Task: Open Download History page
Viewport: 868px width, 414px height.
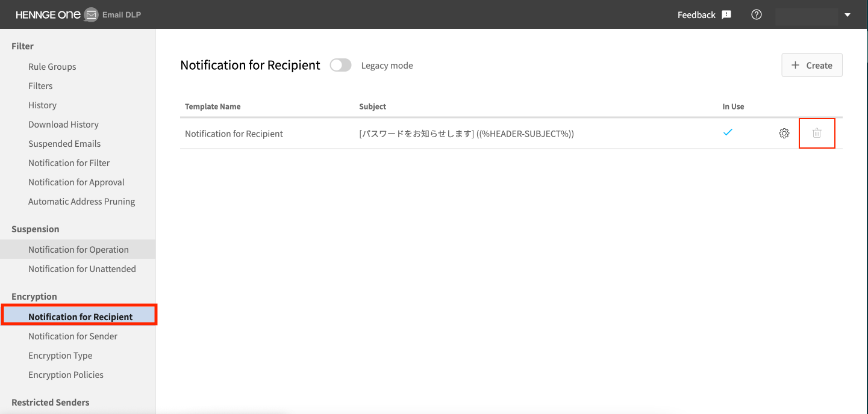Action: 63,124
